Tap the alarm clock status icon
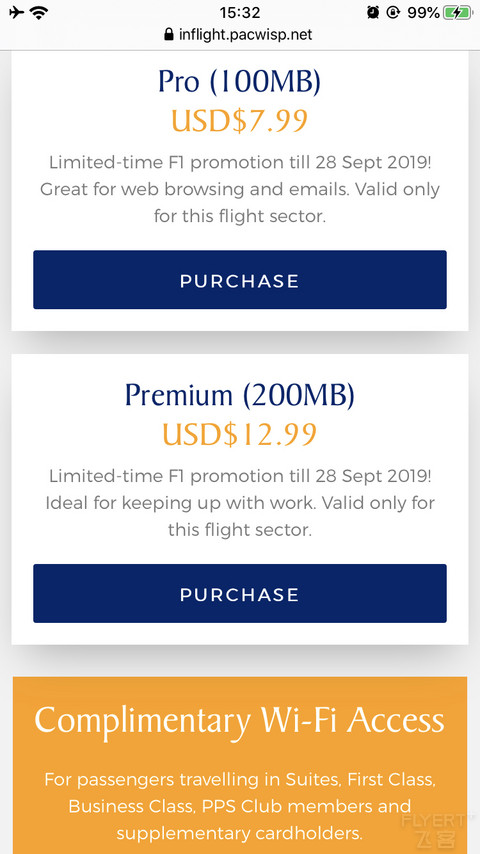The height and width of the screenshot is (854, 480). (x=373, y=12)
